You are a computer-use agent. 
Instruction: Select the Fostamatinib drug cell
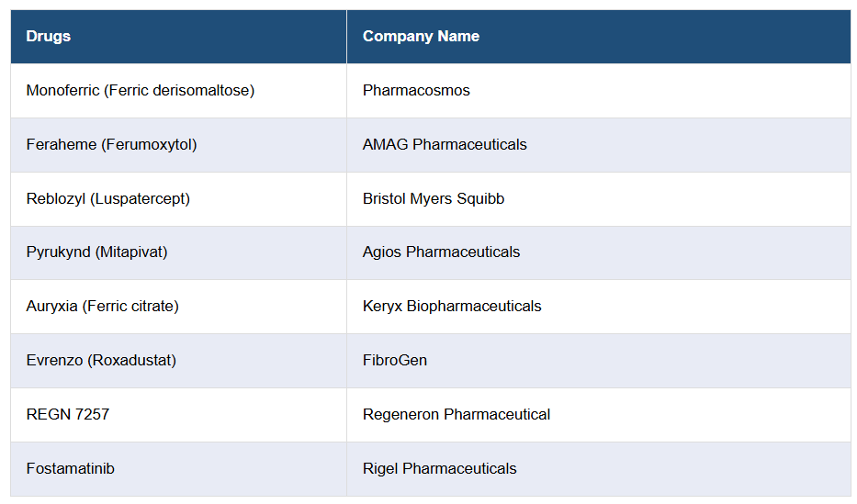(71, 469)
